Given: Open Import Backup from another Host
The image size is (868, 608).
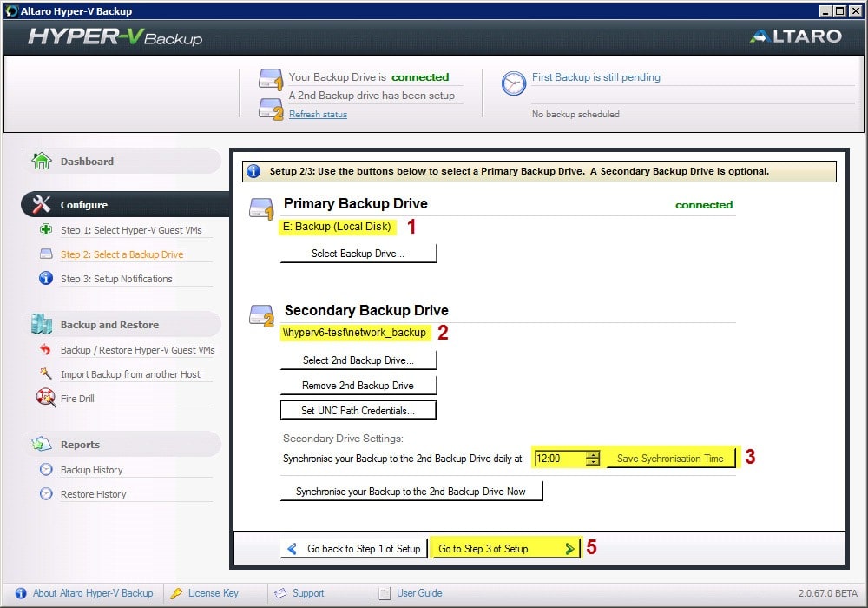Looking at the screenshot, I should 130,374.
